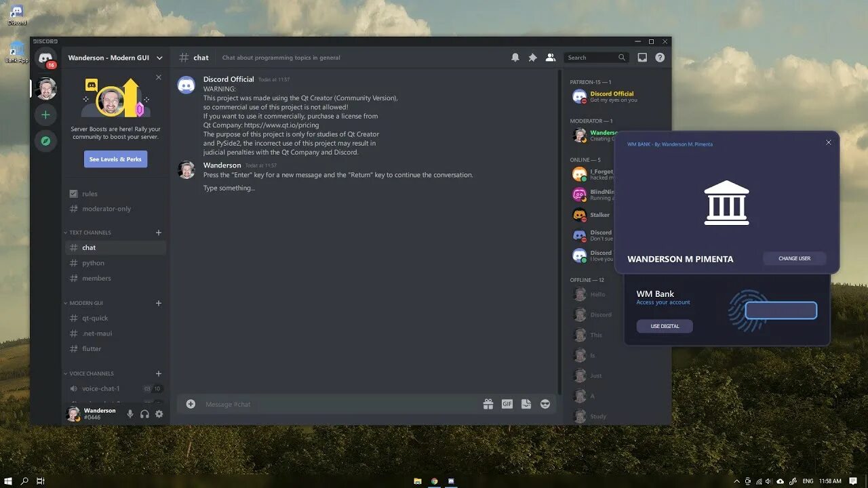Dismiss the Server Boosts banner
868x488 pixels.
click(x=159, y=77)
